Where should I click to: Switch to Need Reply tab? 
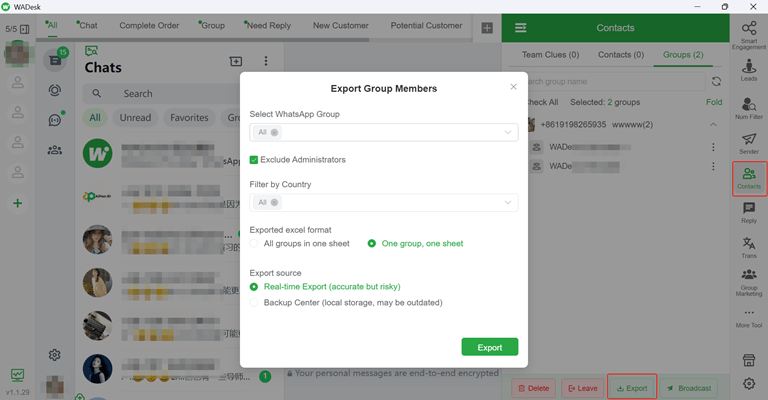[x=267, y=25]
